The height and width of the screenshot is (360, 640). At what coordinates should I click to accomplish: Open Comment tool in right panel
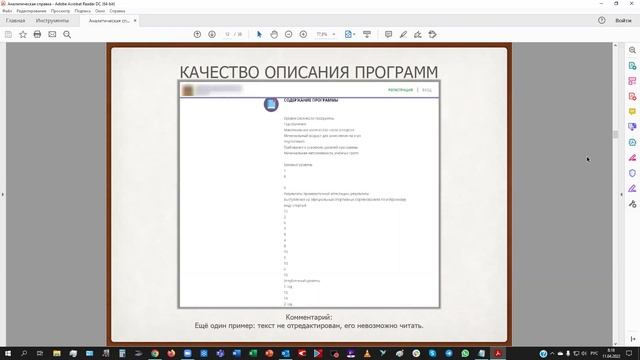click(632, 111)
